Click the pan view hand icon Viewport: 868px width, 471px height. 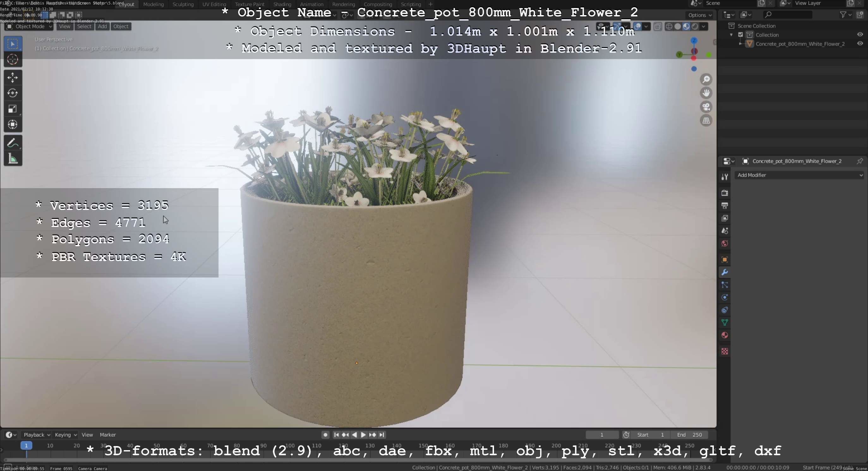tap(706, 93)
